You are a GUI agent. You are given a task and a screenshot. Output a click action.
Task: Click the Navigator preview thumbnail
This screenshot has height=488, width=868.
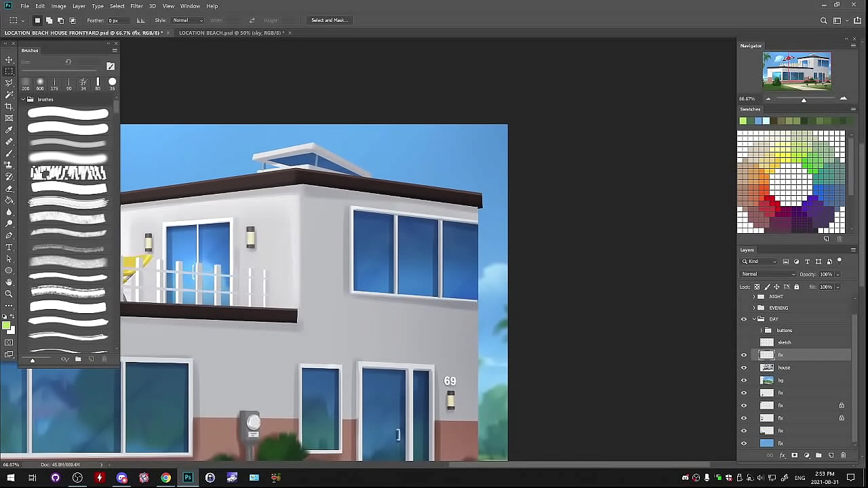point(797,70)
